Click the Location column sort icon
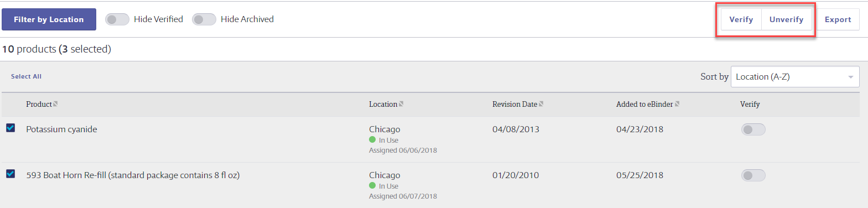This screenshot has width=868, height=208. 401,104
